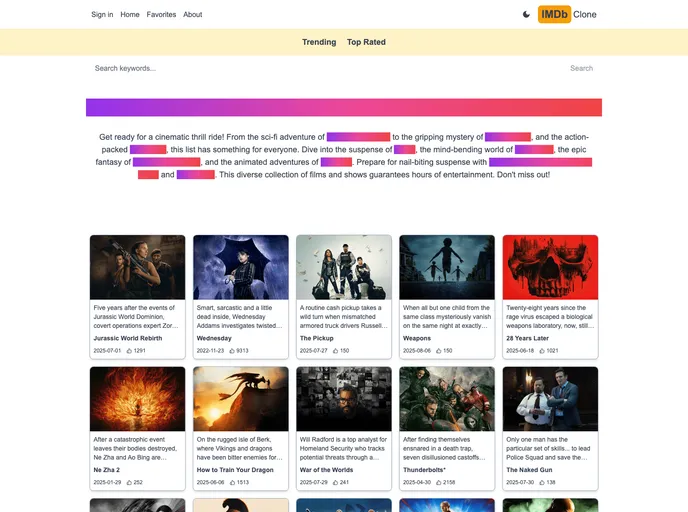Click the like icon on War of the Worlds
The image size is (688, 512).
click(336, 482)
